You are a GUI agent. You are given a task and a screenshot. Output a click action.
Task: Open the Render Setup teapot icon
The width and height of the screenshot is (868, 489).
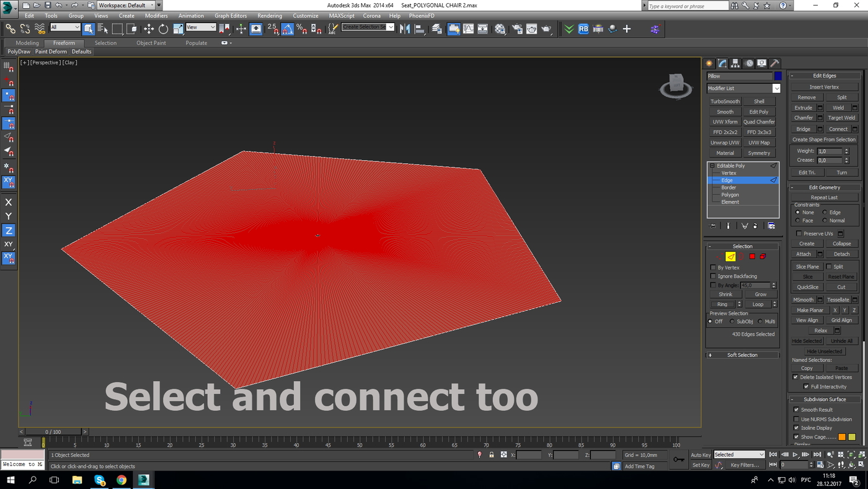516,29
